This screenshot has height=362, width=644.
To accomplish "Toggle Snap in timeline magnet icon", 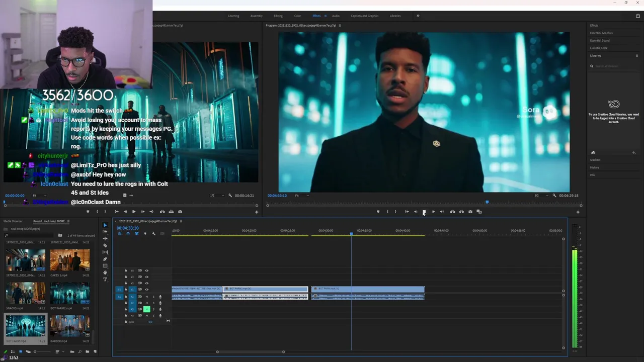I will pos(128,233).
